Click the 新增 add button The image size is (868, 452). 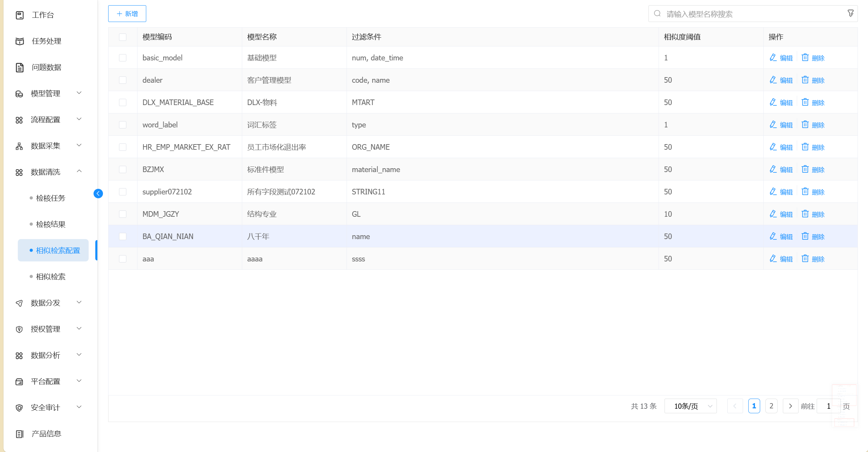127,14
